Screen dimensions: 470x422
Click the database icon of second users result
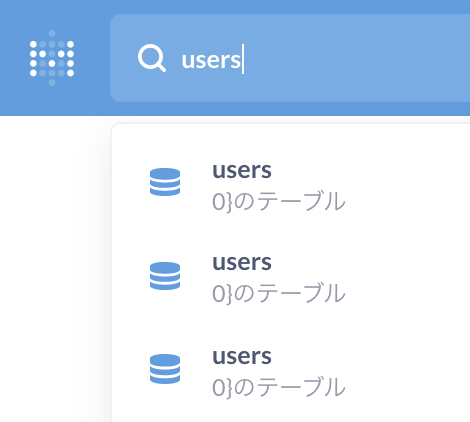click(x=165, y=276)
